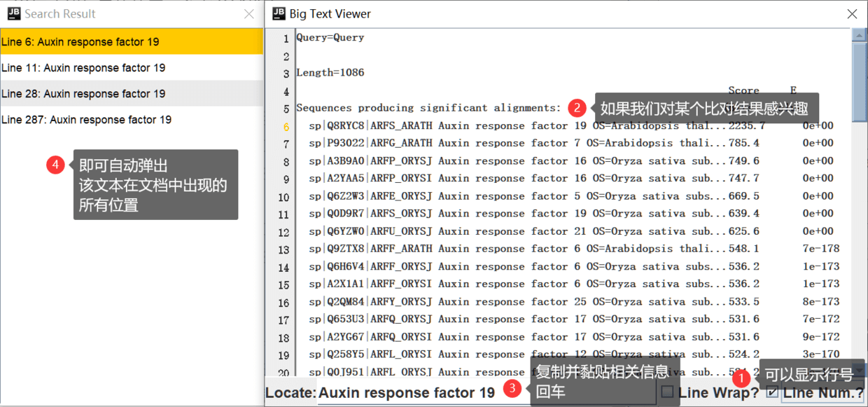868x407 pixels.
Task: Click line with Q2QM84 ARFY_ORYSJ entry
Action: click(574, 302)
